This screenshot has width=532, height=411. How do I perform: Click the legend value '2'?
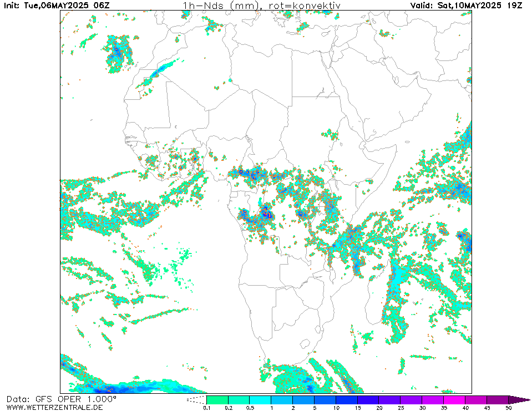point(293,408)
